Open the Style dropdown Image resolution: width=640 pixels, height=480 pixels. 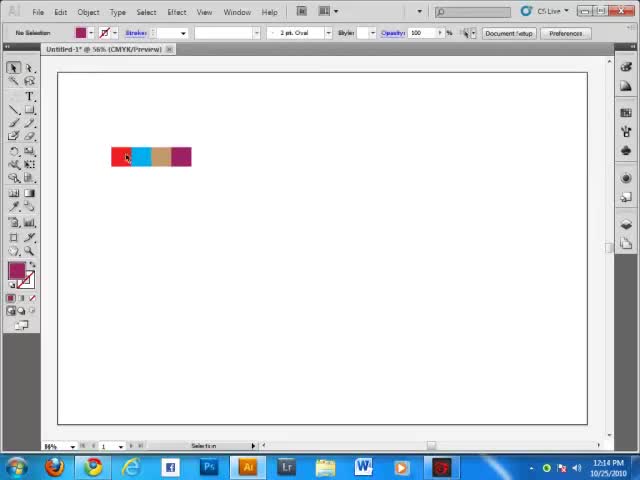[x=372, y=33]
